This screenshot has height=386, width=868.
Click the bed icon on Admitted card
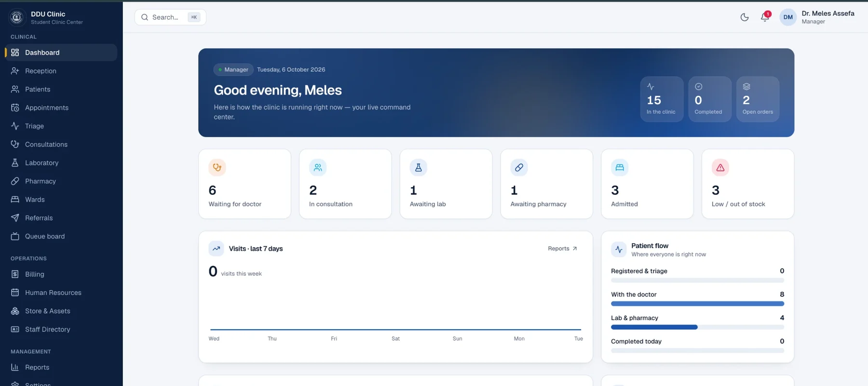point(620,167)
